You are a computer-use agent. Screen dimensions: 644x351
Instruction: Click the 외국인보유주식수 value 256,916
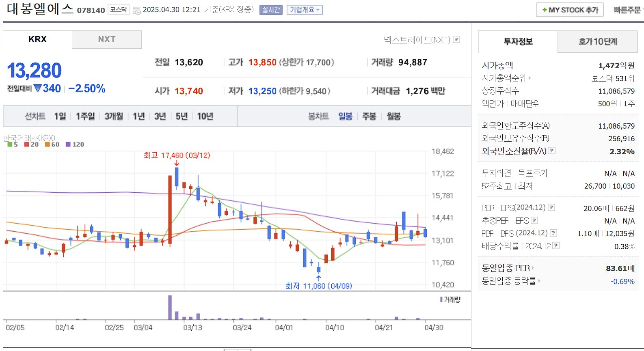pos(621,139)
